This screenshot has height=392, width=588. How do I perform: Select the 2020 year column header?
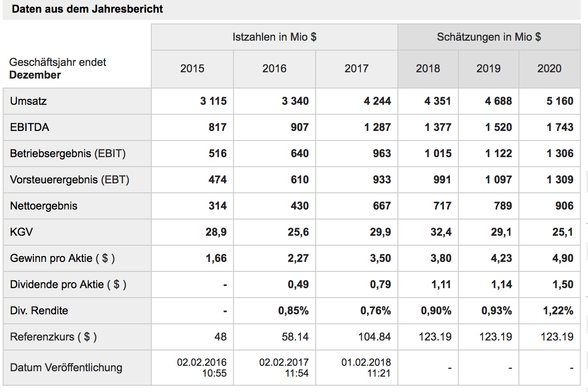pyautogui.click(x=549, y=69)
